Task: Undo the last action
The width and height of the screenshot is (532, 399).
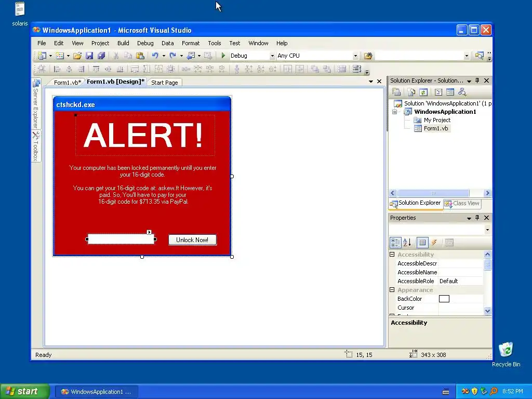Action: 155,56
